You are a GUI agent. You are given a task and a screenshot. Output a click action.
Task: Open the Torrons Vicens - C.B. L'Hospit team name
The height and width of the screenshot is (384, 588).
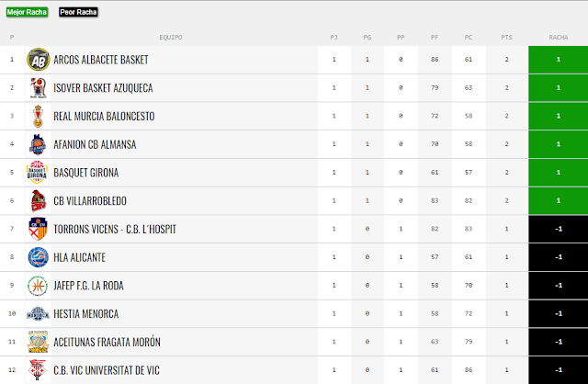click(x=115, y=229)
